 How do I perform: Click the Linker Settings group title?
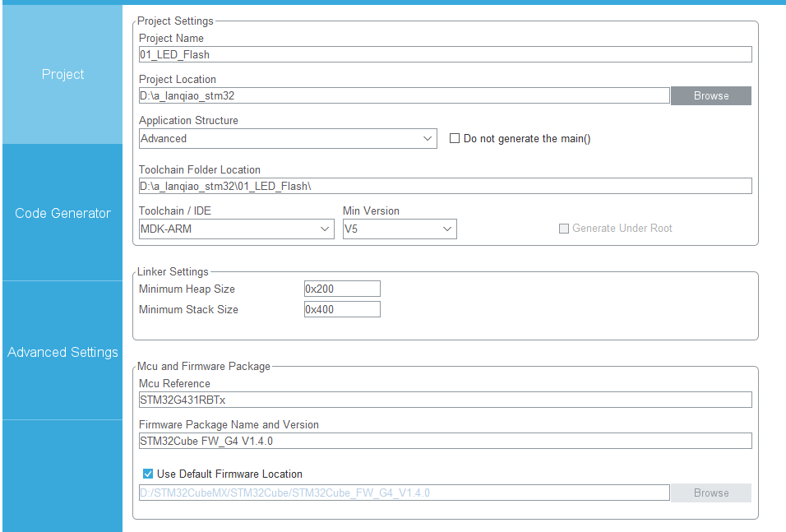[173, 272]
